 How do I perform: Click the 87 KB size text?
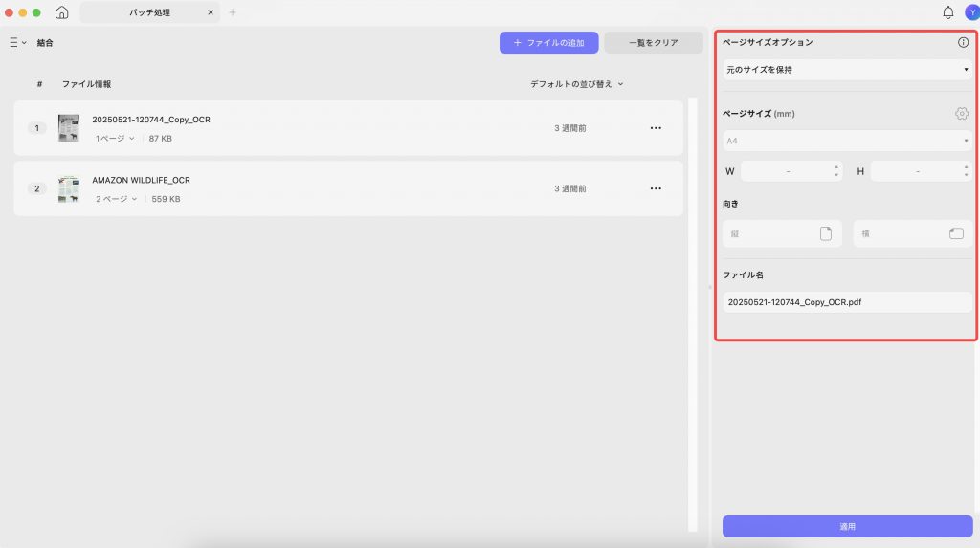click(160, 138)
